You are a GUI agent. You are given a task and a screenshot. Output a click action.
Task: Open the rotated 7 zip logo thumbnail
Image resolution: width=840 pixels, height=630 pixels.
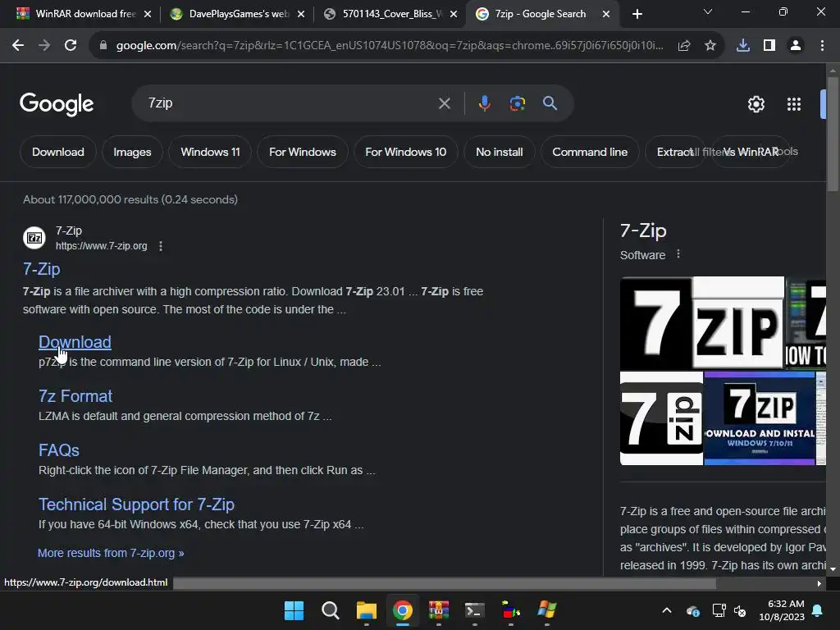[661, 418]
